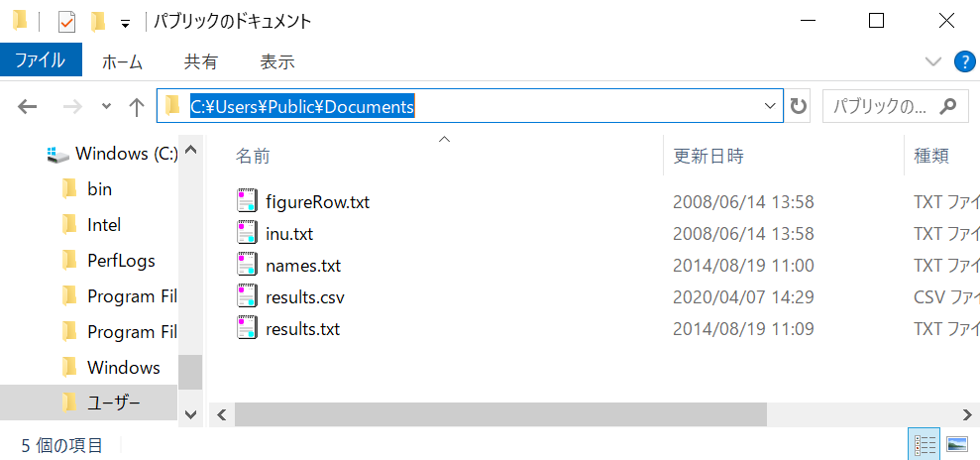Click the New Folder icon in title bar
980x460 pixels.
[x=97, y=21]
